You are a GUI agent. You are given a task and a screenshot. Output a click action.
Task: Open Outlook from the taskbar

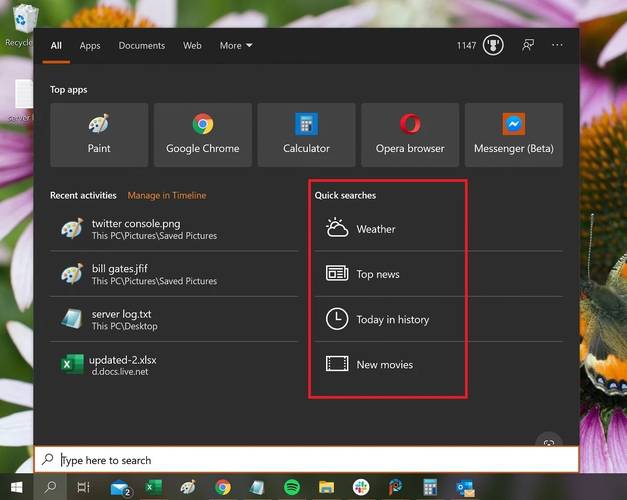[x=465, y=488]
